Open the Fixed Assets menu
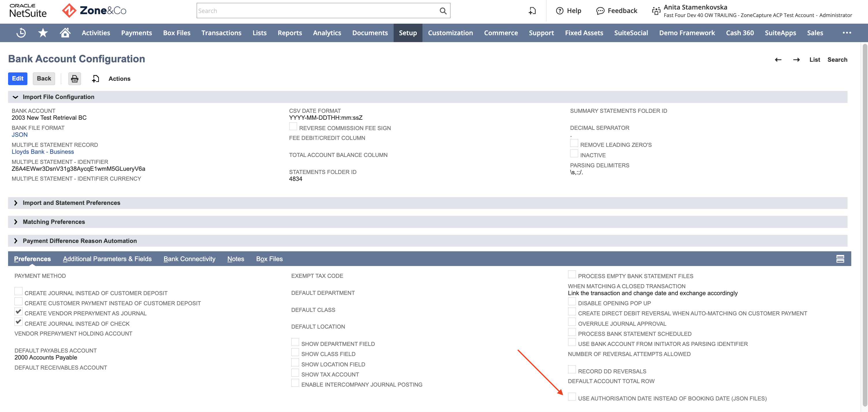 (584, 33)
